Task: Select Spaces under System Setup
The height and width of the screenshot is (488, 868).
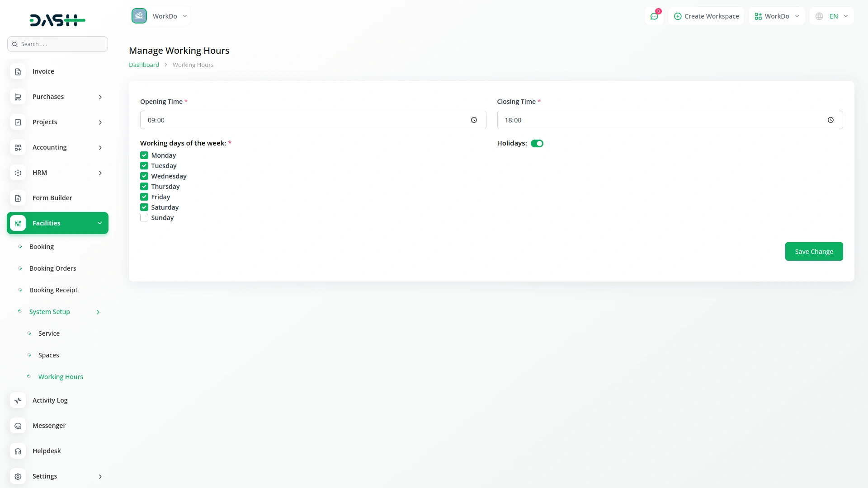Action: [48, 355]
